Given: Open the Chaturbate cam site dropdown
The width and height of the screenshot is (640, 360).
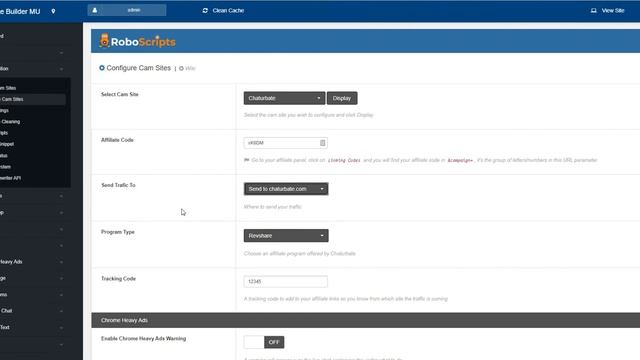Looking at the screenshot, I should (x=284, y=98).
